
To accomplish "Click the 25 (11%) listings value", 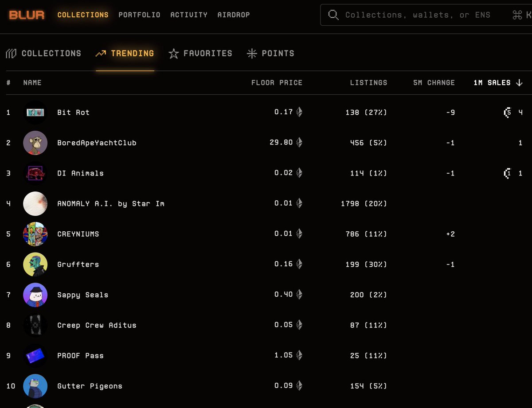I will pyautogui.click(x=368, y=356).
